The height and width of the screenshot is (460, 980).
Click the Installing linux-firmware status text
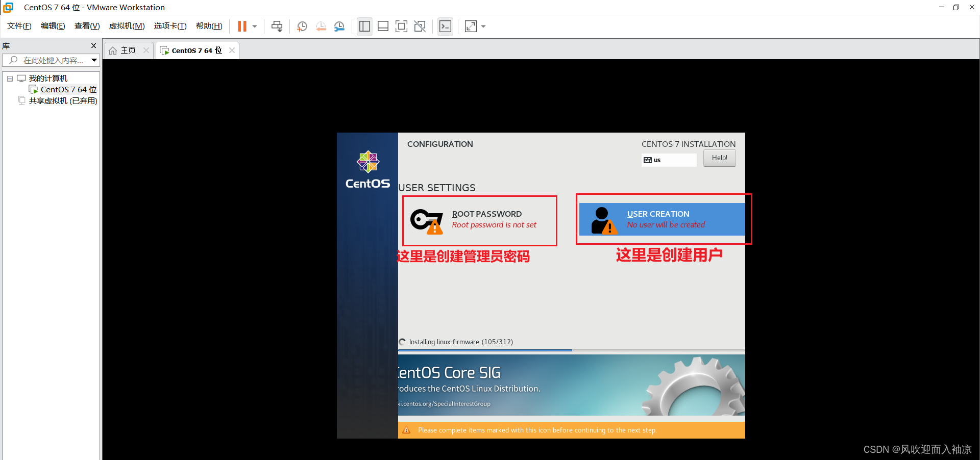[x=461, y=342]
